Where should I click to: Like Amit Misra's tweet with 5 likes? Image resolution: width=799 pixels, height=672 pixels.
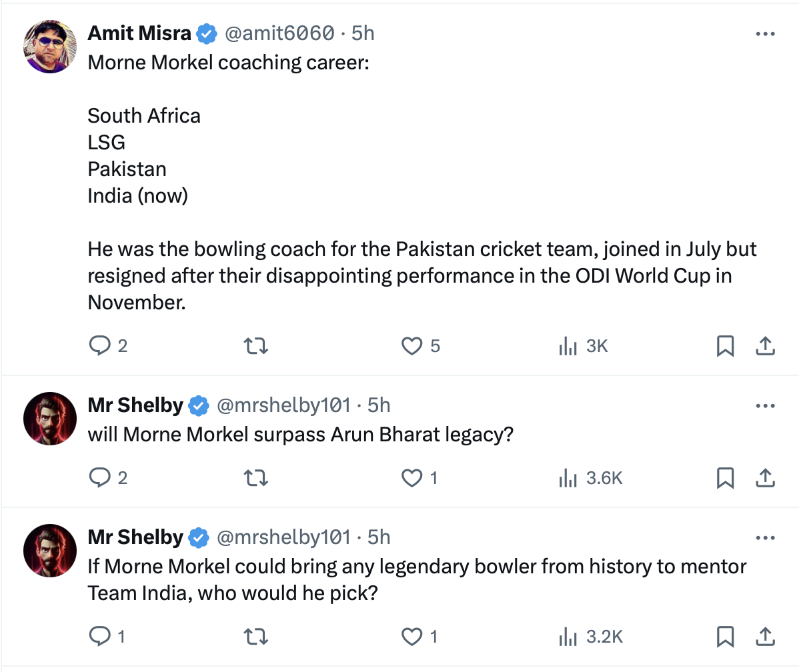point(412,345)
